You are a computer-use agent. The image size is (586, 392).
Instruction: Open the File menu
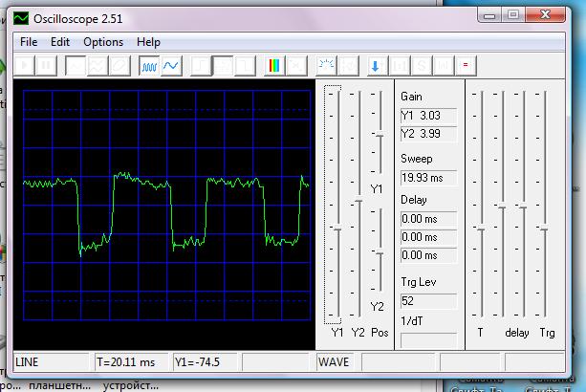[29, 42]
